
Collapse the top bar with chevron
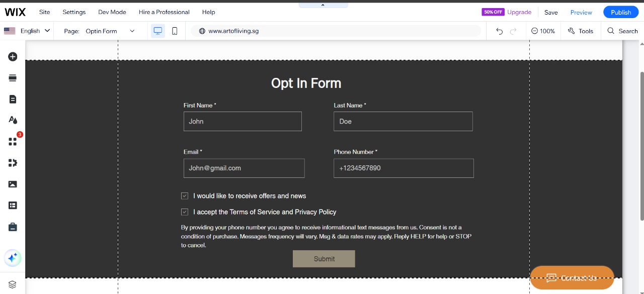(323, 5)
